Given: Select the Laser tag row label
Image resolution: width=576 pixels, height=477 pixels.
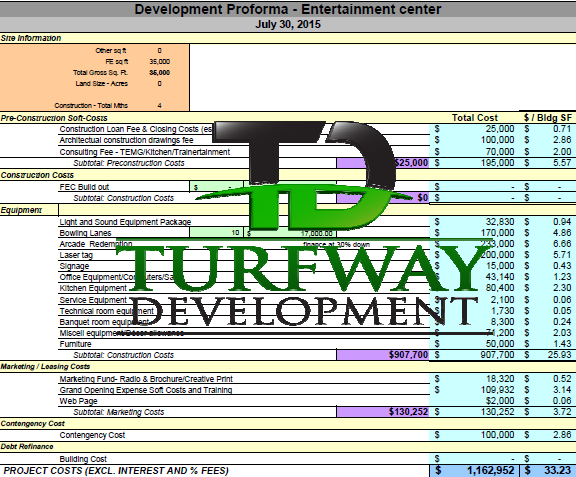Looking at the screenshot, I should pos(76,255).
